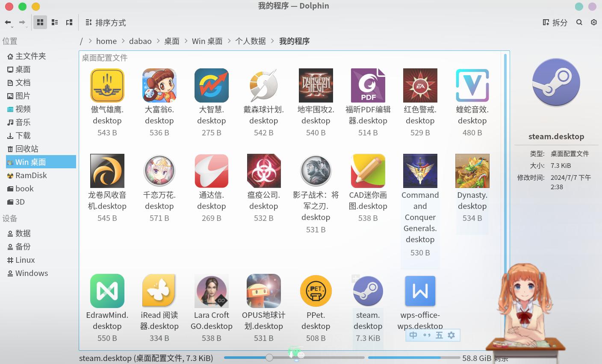Switch to icons view mode
This screenshot has height=364, width=602.
click(x=40, y=22)
